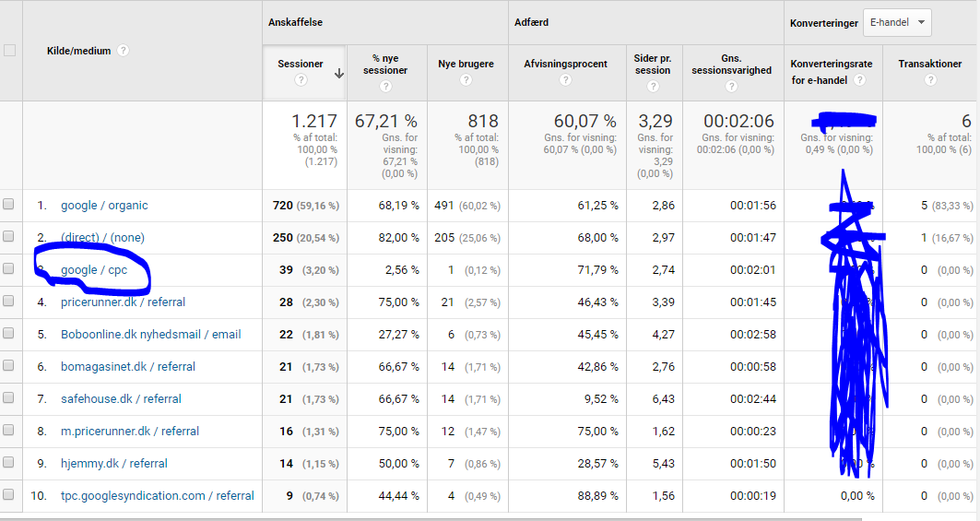Click the Sessioner sort arrow

click(339, 74)
